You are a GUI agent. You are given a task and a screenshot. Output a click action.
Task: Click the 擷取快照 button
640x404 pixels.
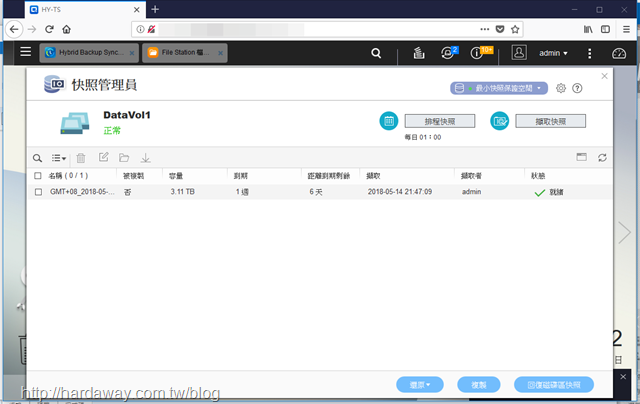coord(551,121)
